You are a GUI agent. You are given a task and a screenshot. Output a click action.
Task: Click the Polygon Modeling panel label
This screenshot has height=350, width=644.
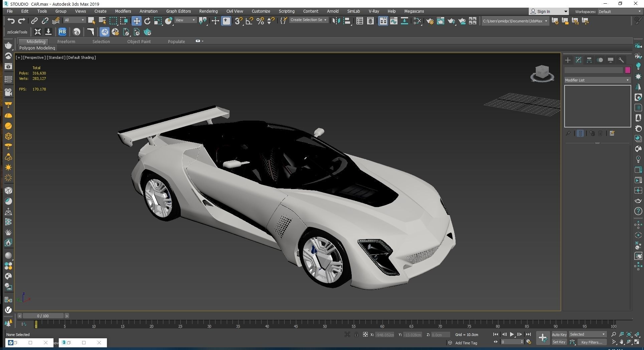(x=37, y=48)
